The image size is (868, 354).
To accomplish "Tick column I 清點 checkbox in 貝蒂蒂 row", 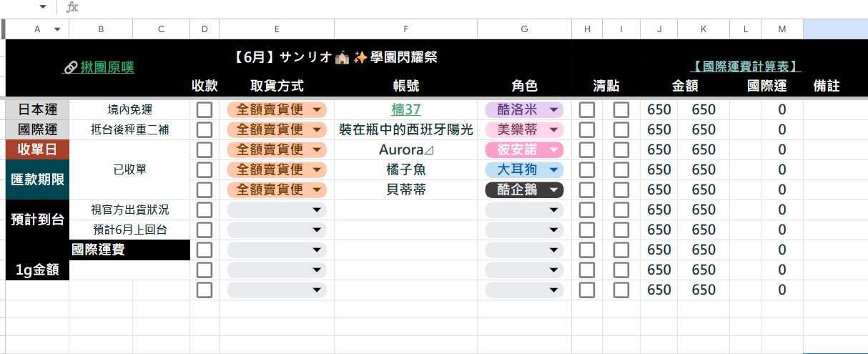I will click(x=621, y=190).
